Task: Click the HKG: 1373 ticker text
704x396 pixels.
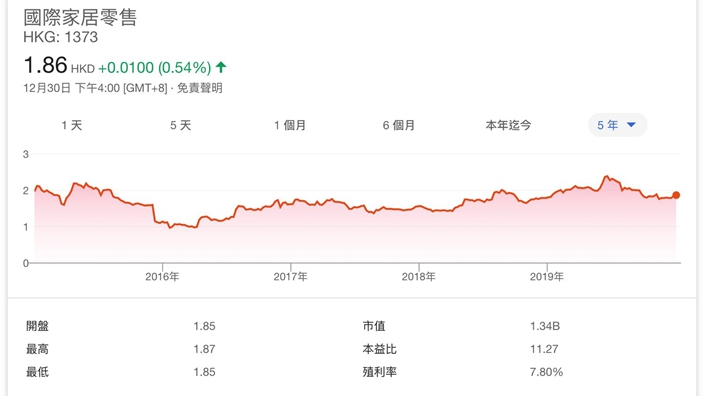Action: [61, 37]
